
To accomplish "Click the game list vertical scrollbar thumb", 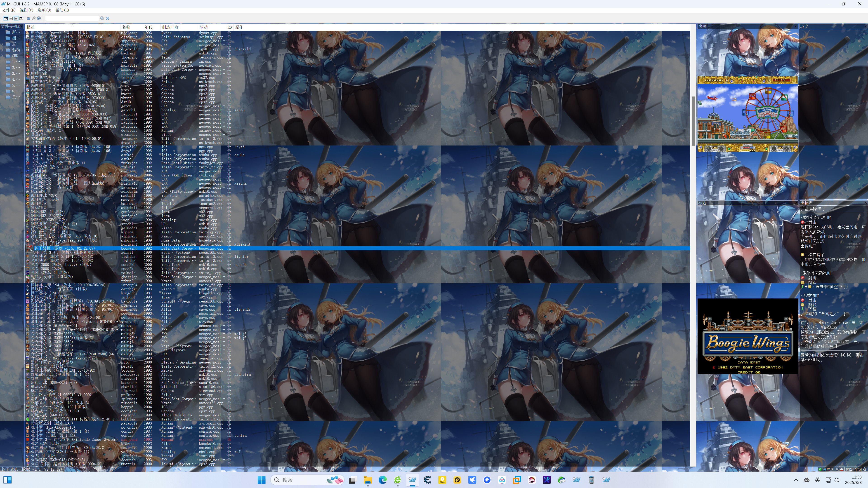I will tap(693, 121).
